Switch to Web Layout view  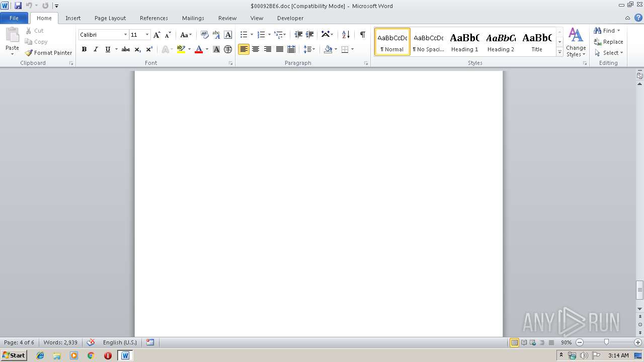click(x=533, y=342)
